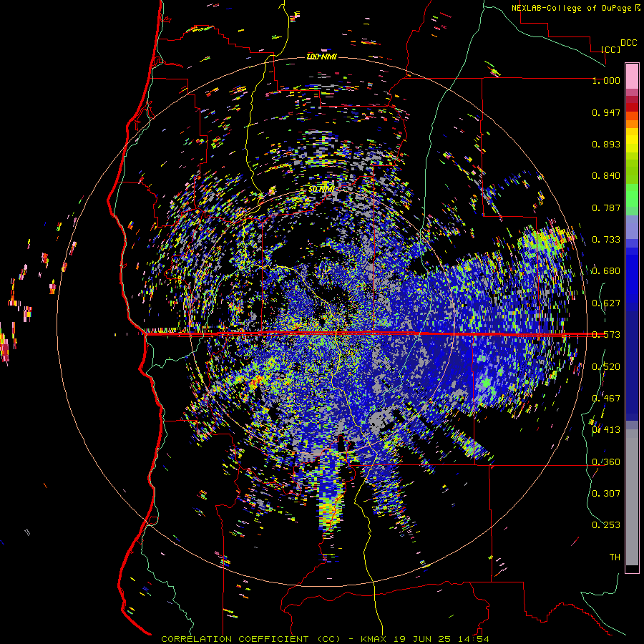This screenshot has width=644, height=644.
Task: Click the DCC product label
Action: tap(628, 43)
